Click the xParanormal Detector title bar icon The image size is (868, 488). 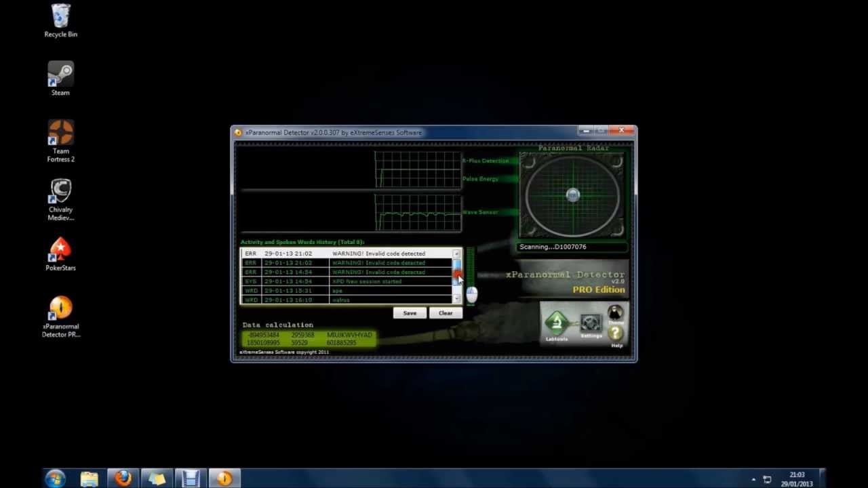238,132
